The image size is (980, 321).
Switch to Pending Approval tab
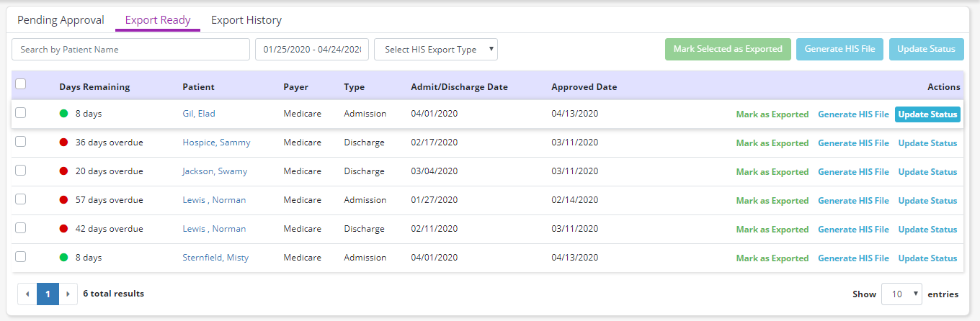[61, 20]
